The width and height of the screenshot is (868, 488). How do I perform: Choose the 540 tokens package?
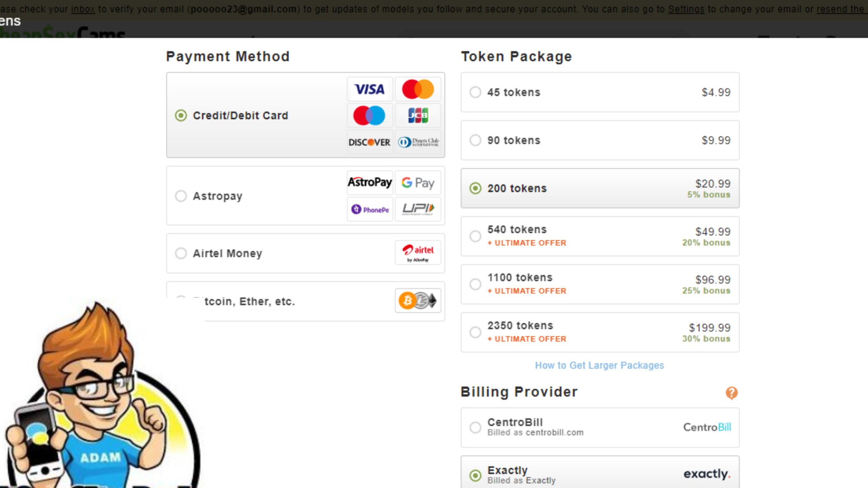(600, 236)
